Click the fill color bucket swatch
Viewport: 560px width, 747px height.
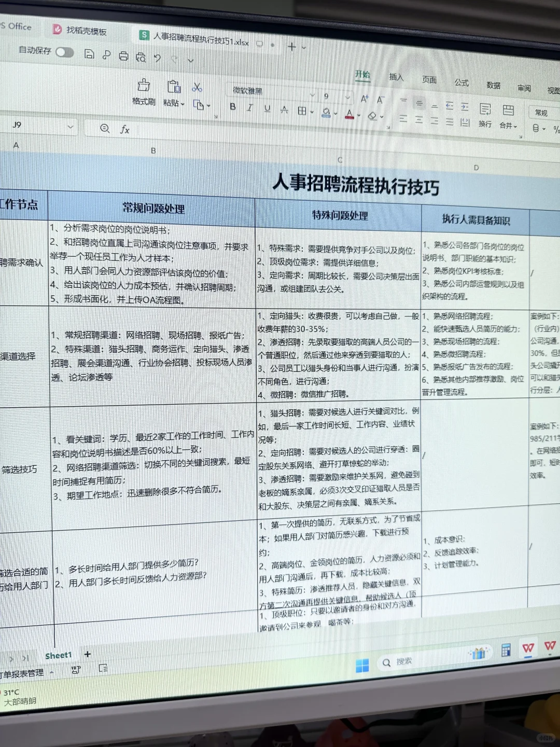[x=326, y=112]
